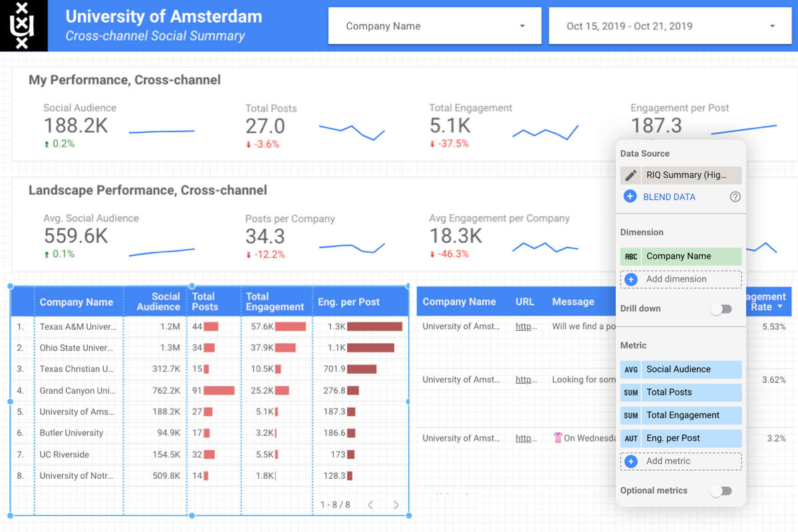Open the Company Name filter dropdown
798x532 pixels.
click(435, 26)
